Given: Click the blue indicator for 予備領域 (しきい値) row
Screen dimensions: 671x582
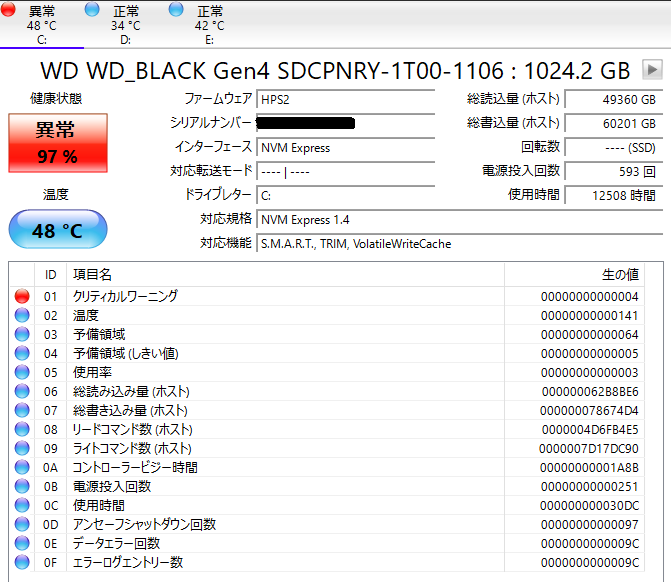Looking at the screenshot, I should tap(22, 353).
